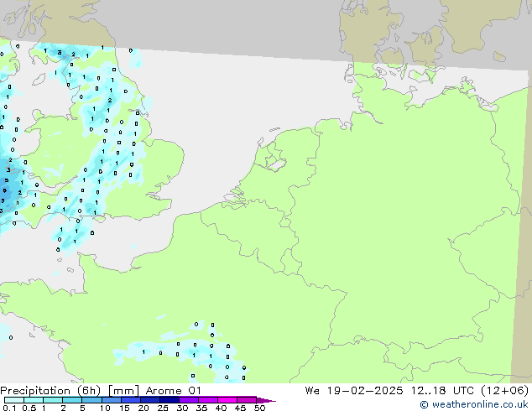Click the '(12+06)' forecast offset text
Image resolution: width=532 pixels, height=411 pixels.
click(x=504, y=391)
